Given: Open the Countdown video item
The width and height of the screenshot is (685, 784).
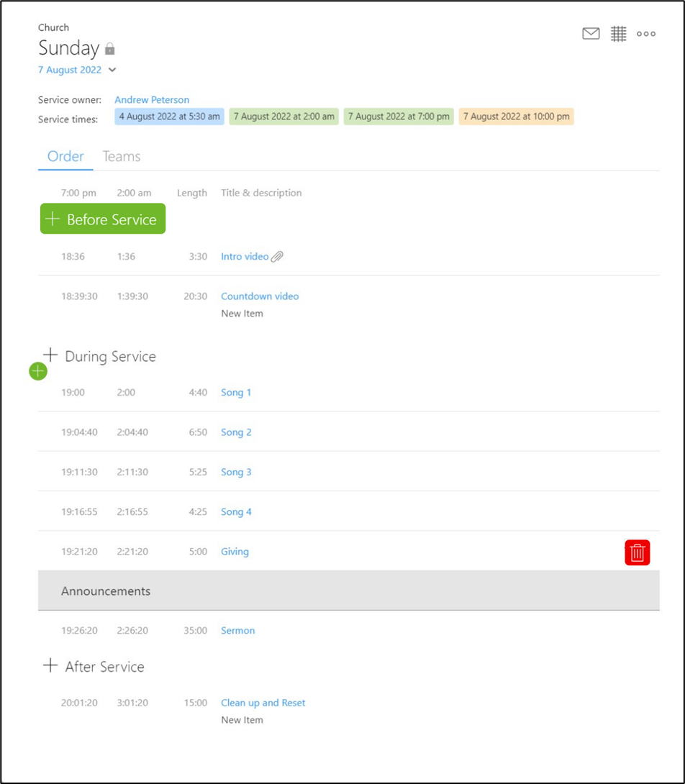Looking at the screenshot, I should coord(260,296).
